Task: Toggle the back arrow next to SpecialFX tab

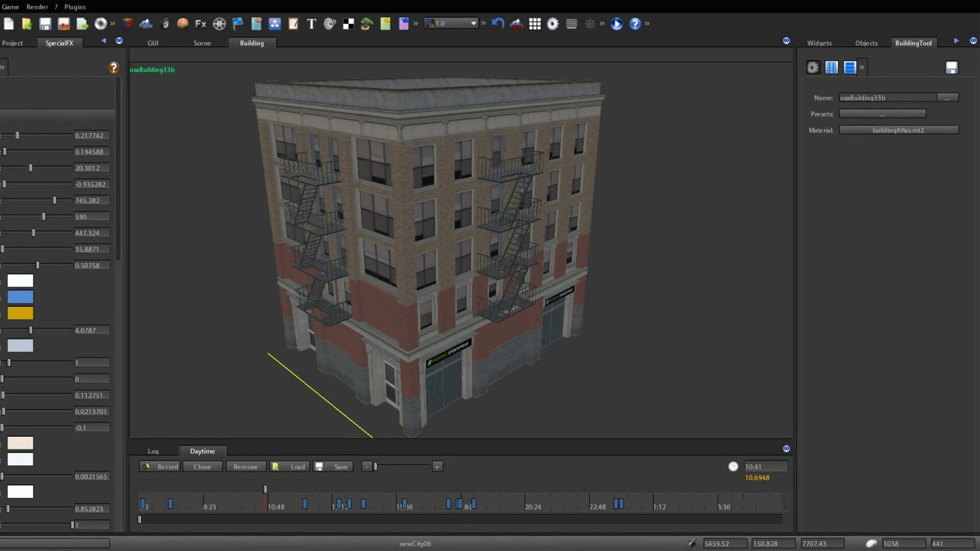Action: [x=103, y=41]
